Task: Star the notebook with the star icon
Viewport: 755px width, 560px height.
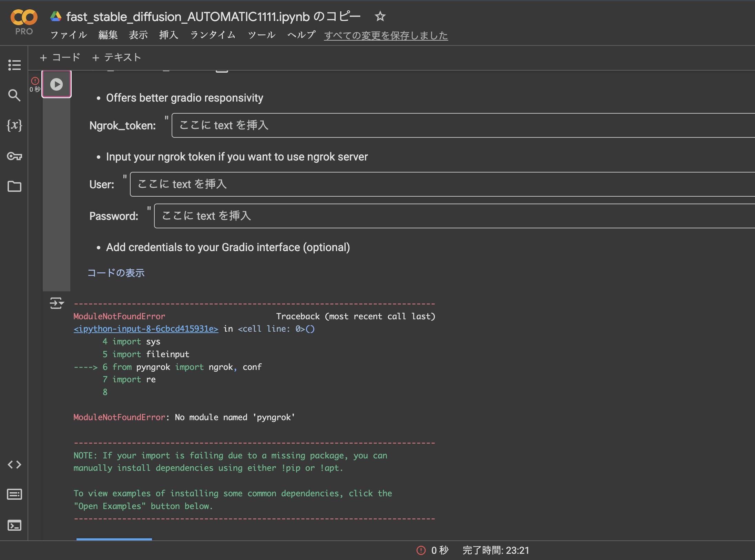Action: [x=380, y=16]
